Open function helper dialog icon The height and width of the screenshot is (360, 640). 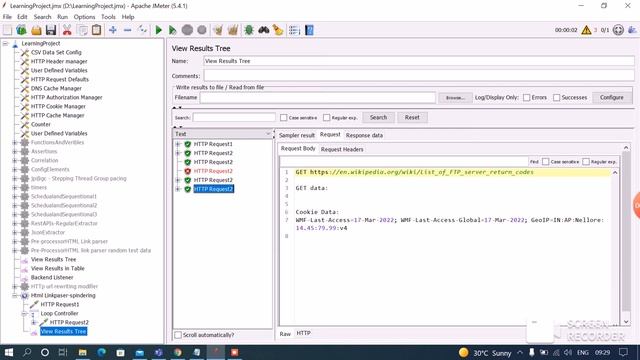[294, 30]
